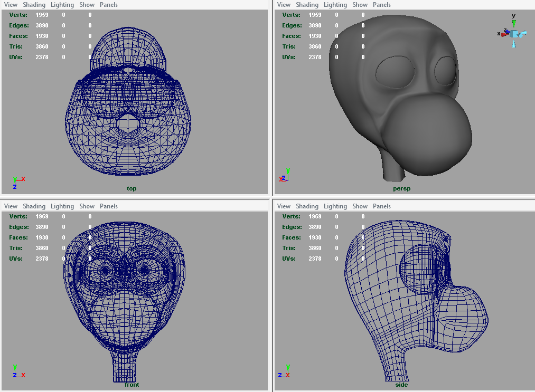Select the wireframe head in the side view

[416, 301]
